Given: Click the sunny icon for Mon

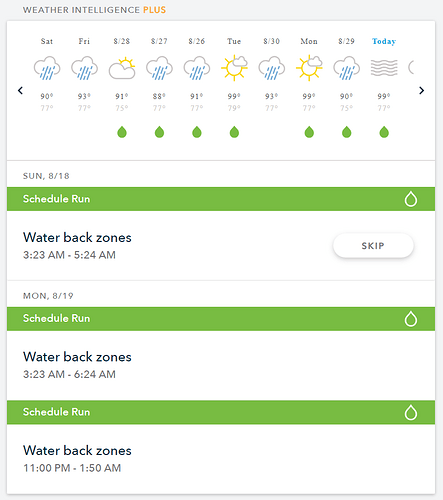Looking at the screenshot, I should point(309,68).
